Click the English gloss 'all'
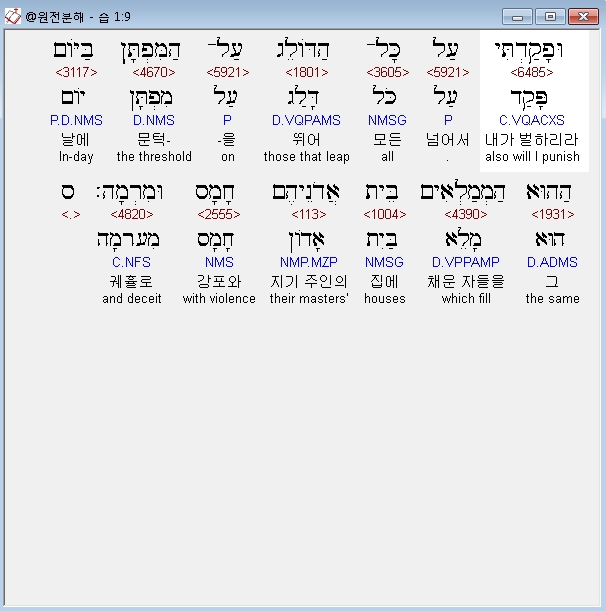The image size is (606, 611). 387,157
